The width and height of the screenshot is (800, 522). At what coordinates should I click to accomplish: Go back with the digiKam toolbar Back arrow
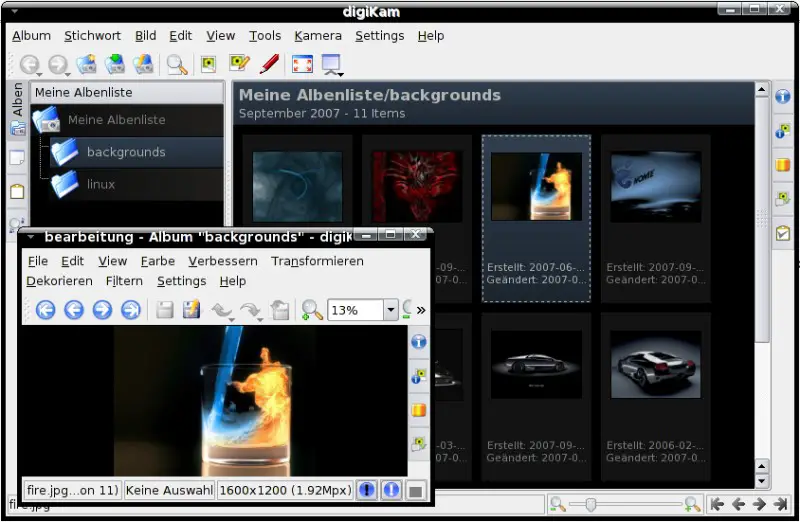[x=29, y=64]
